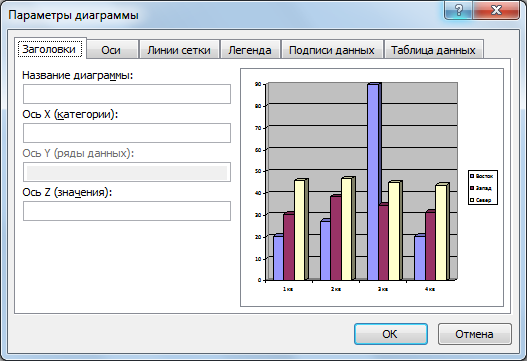Click the Отмена button
This screenshot has width=527, height=361.
(x=475, y=334)
